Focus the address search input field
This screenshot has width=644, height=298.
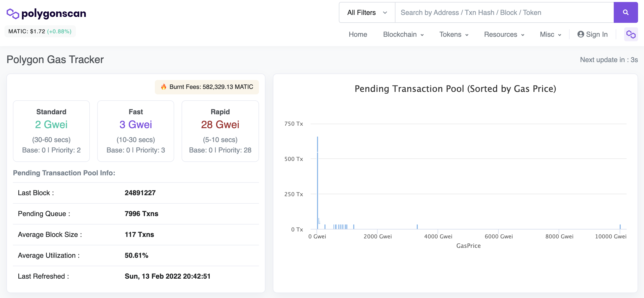[504, 12]
